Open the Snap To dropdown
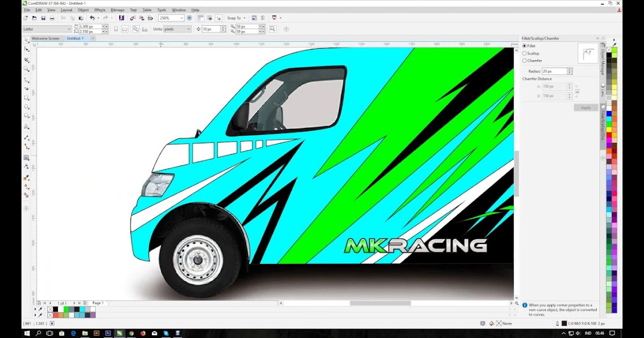Image resolution: width=644 pixels, height=338 pixels. tap(236, 18)
